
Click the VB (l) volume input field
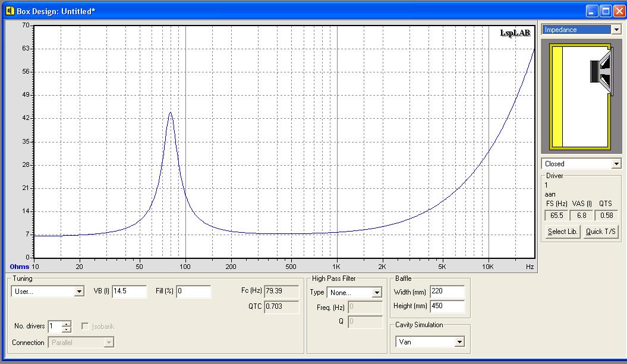[x=129, y=292]
